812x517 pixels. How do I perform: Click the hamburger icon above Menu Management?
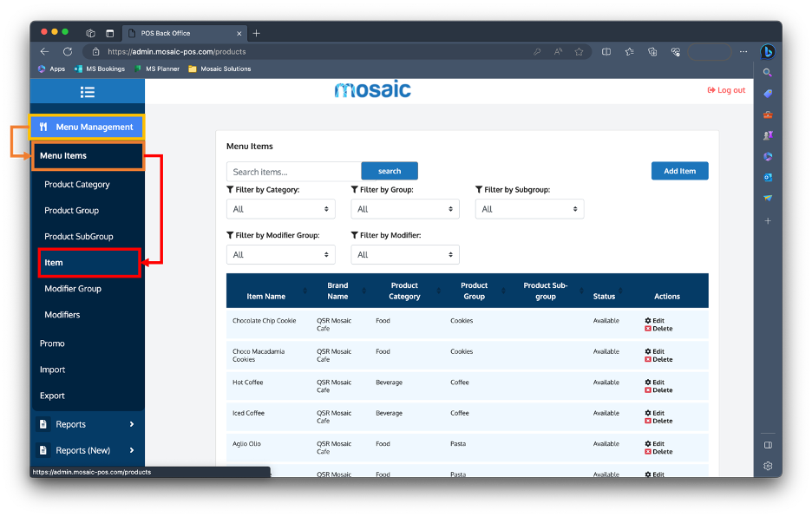pos(87,91)
